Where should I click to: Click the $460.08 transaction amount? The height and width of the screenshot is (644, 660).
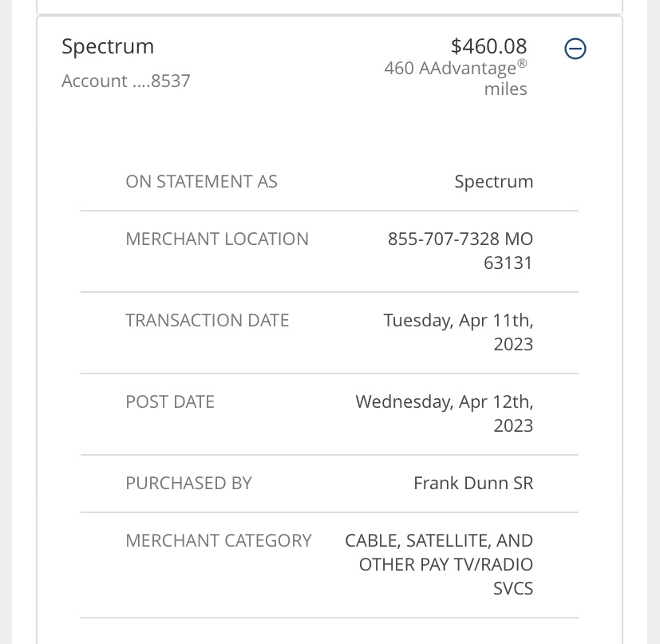[x=488, y=46]
